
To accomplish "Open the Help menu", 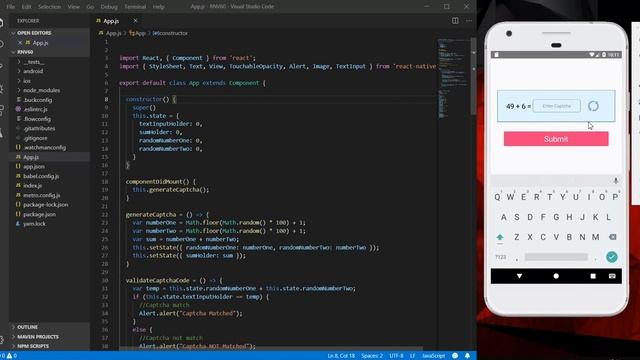I will (x=158, y=7).
